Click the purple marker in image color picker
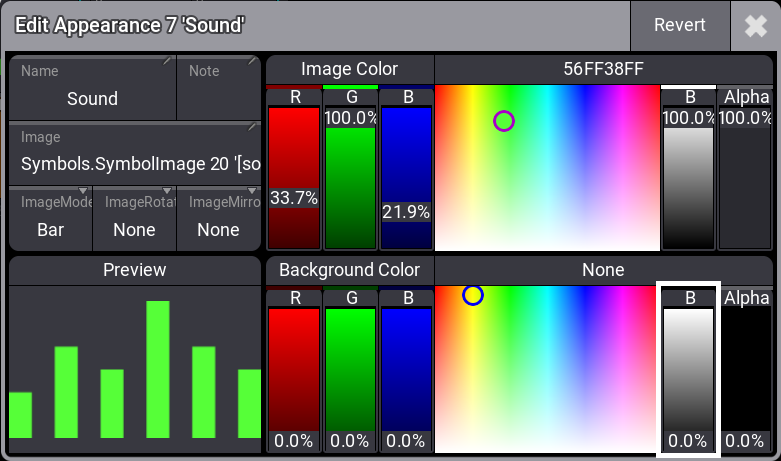Screen dimensions: 781x461 coord(504,121)
